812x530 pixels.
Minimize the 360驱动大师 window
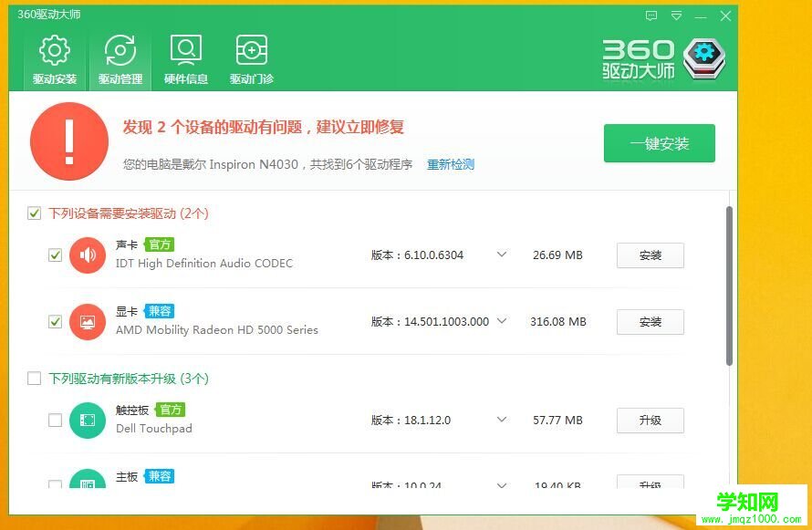click(x=701, y=16)
